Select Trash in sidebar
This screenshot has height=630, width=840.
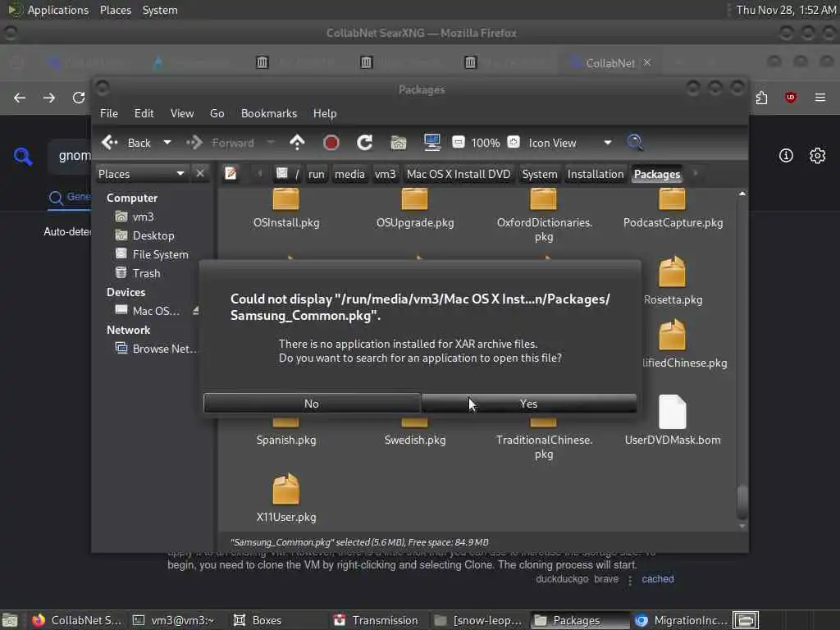pyautogui.click(x=146, y=273)
